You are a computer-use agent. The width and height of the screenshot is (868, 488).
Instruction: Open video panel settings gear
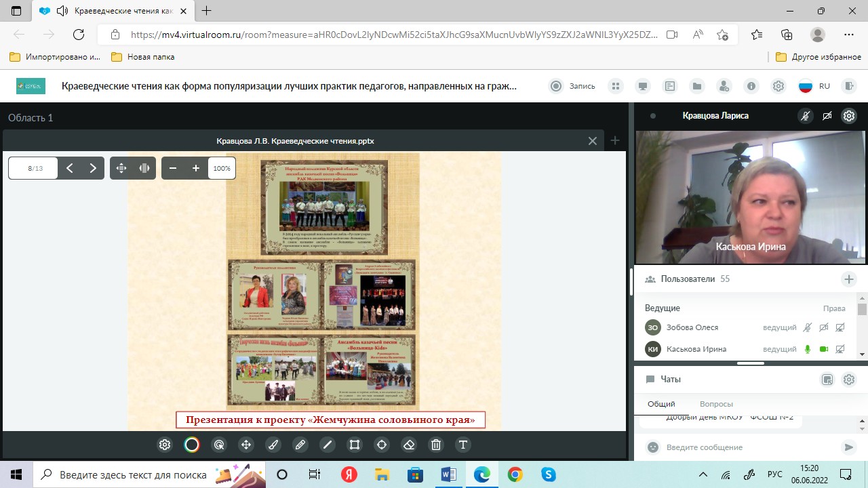849,116
